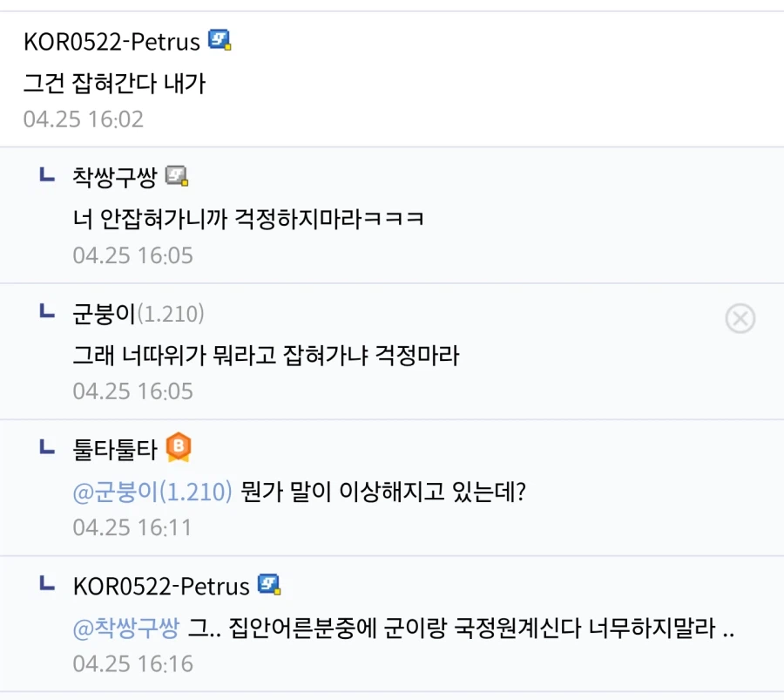Open the @착쌍구쌍 mention link
This screenshot has height=700, width=784.
(126, 628)
